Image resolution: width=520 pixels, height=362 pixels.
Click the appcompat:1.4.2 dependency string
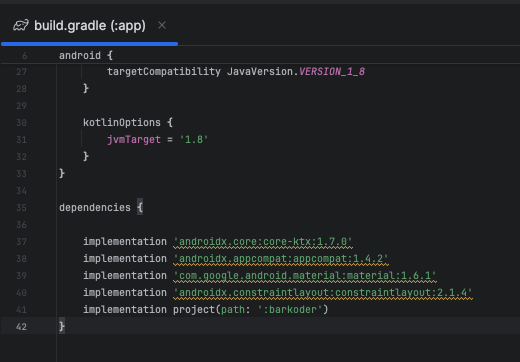tap(281, 259)
